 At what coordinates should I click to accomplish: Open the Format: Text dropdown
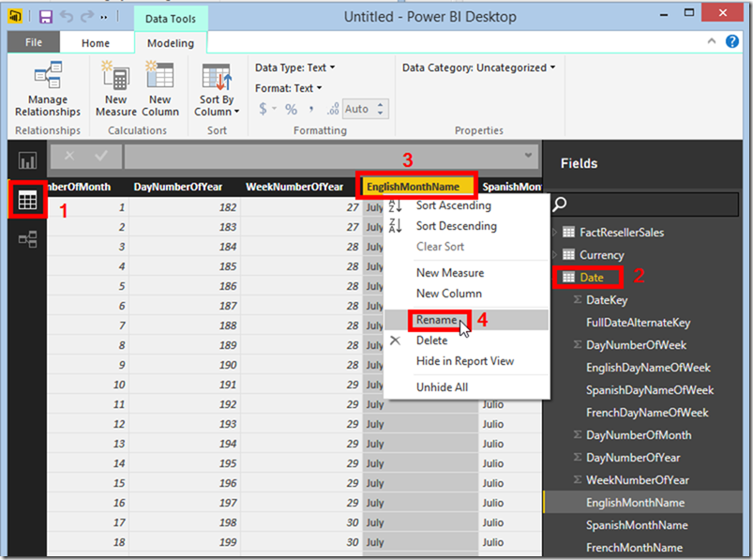pyautogui.click(x=288, y=88)
